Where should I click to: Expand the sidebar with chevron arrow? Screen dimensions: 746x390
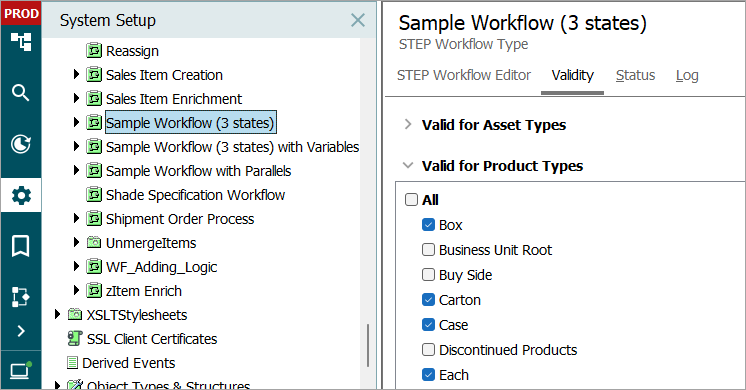tap(21, 331)
